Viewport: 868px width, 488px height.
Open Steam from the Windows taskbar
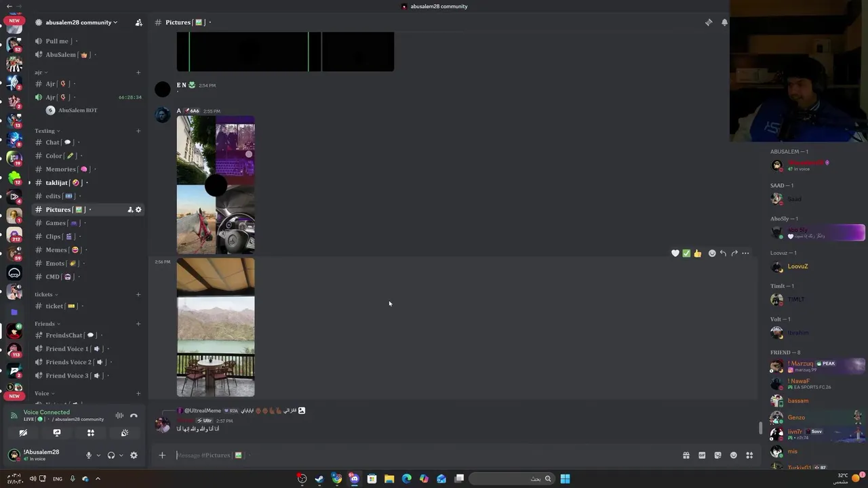pyautogui.click(x=319, y=479)
